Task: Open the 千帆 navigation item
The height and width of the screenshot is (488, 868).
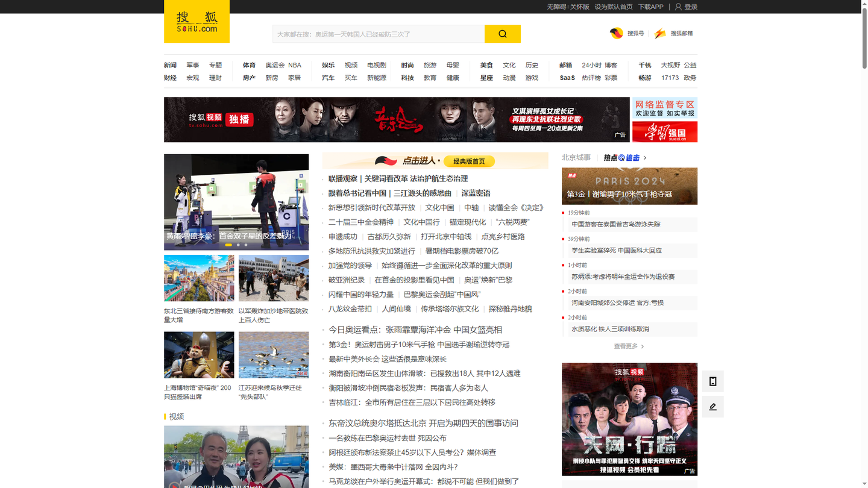Action: [x=645, y=65]
